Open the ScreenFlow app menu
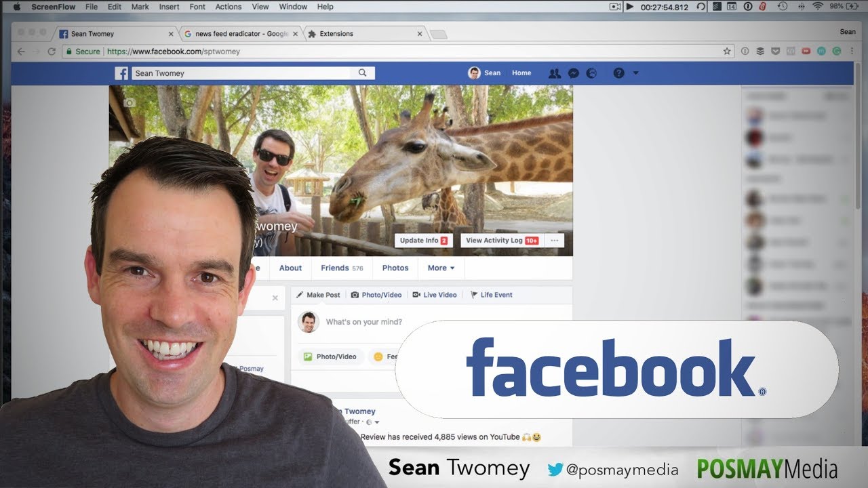 pyautogui.click(x=53, y=7)
